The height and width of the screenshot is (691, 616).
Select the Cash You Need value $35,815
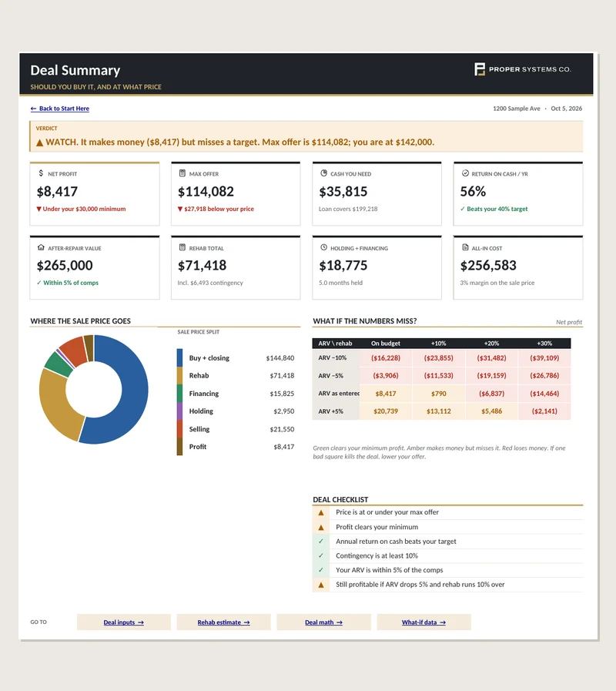point(343,192)
